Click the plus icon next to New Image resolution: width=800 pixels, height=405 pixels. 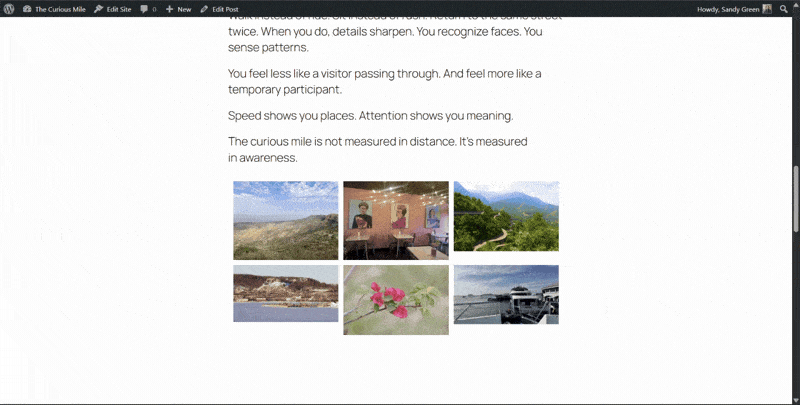point(170,8)
